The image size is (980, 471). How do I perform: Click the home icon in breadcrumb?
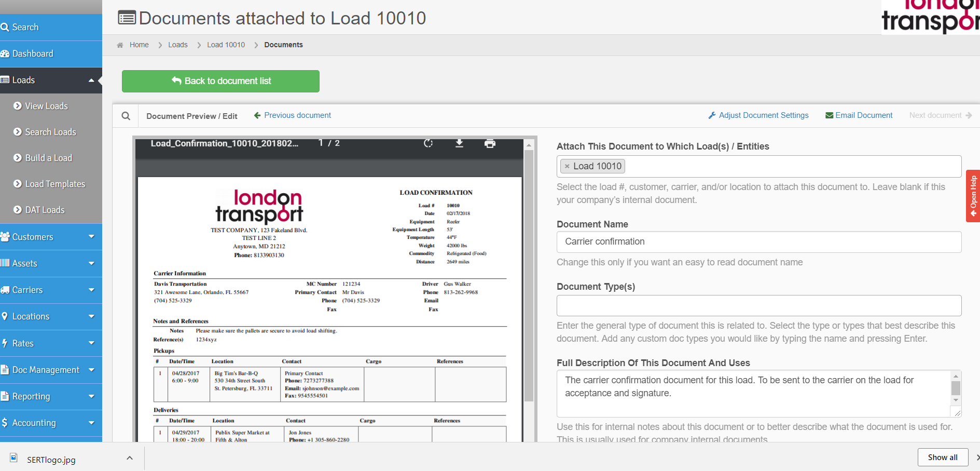tap(120, 45)
